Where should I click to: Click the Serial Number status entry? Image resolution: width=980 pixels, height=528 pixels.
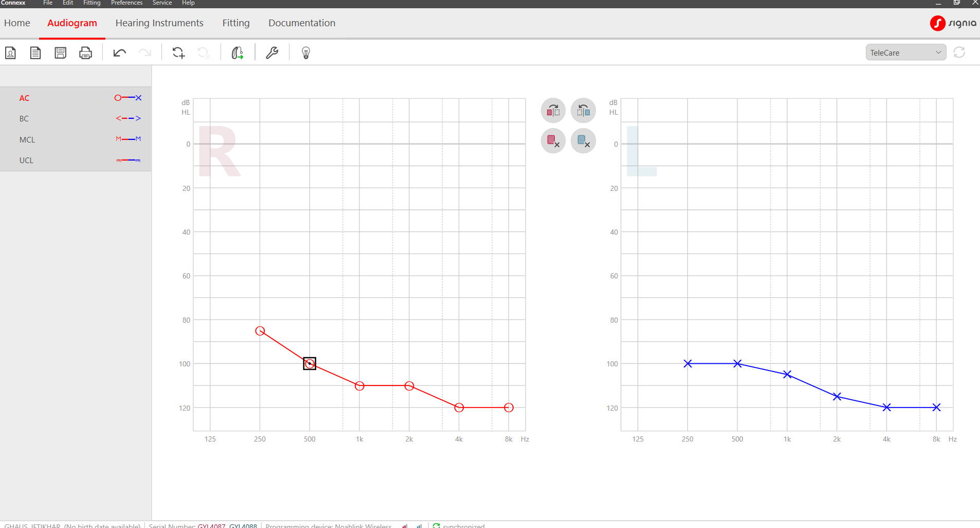[x=203, y=525]
